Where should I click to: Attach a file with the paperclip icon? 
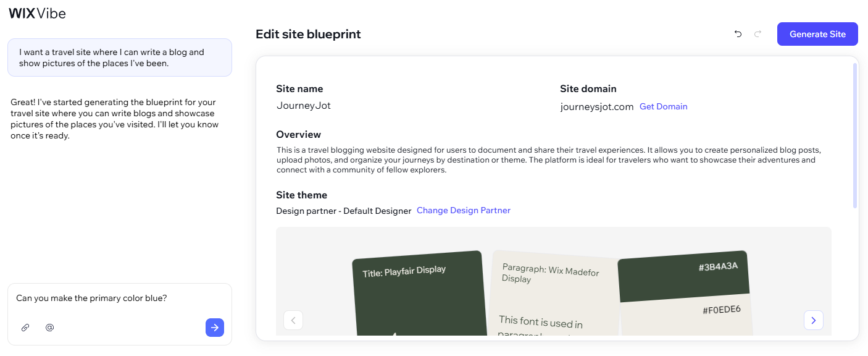[x=25, y=328]
